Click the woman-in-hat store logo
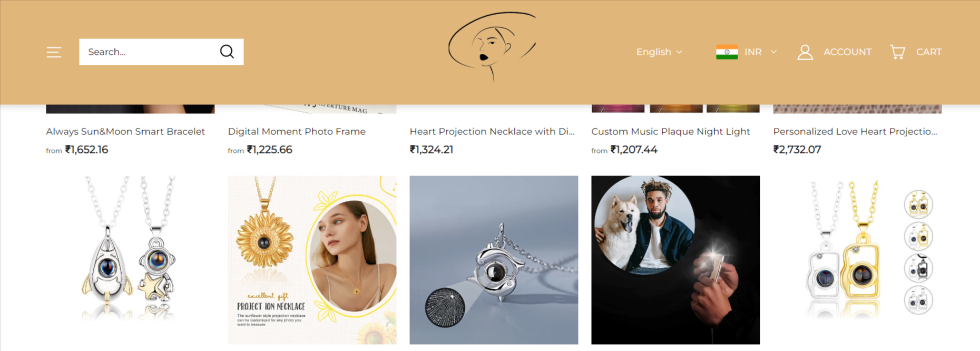This screenshot has width=980, height=351. point(492,46)
